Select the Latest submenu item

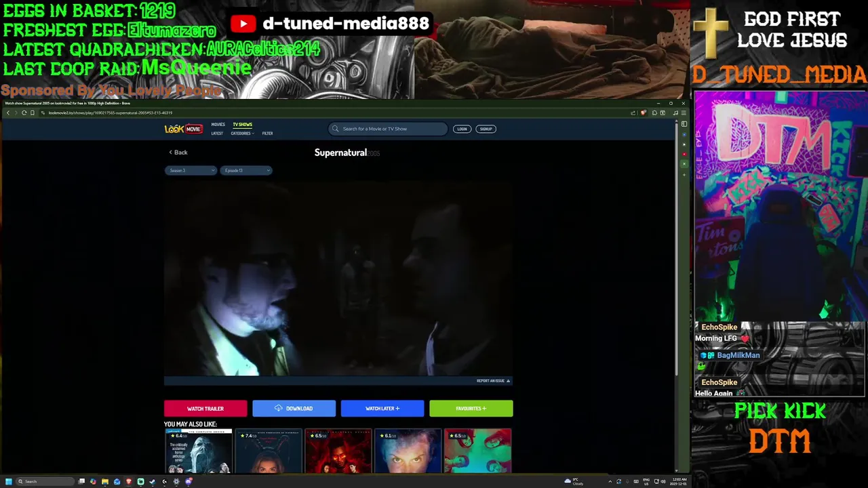(x=217, y=134)
